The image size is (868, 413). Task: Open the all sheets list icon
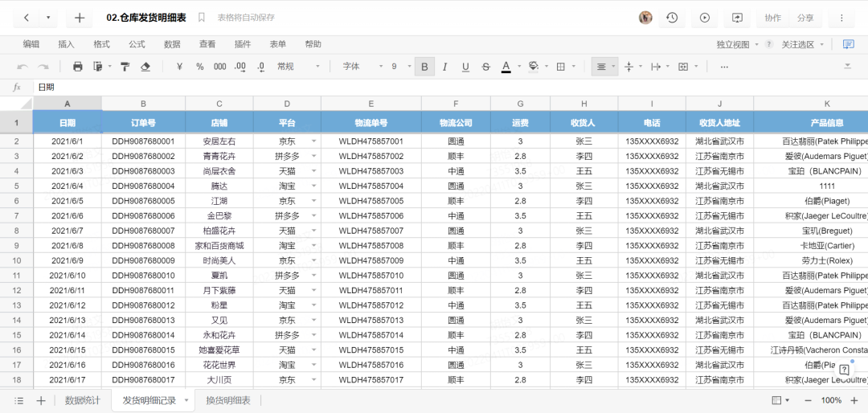[x=18, y=401]
